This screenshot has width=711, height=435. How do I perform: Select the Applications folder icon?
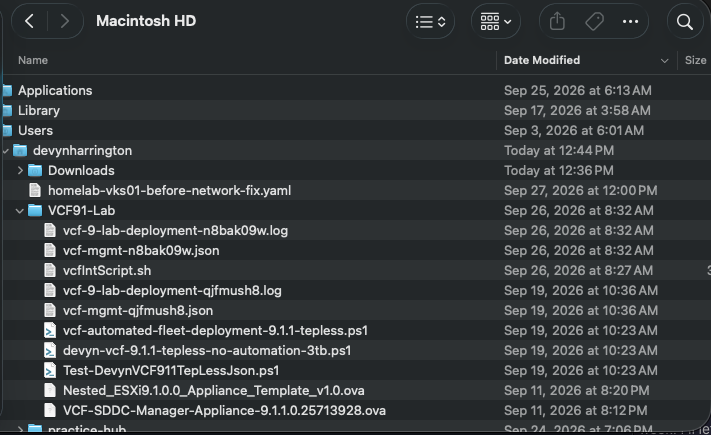[7, 91]
